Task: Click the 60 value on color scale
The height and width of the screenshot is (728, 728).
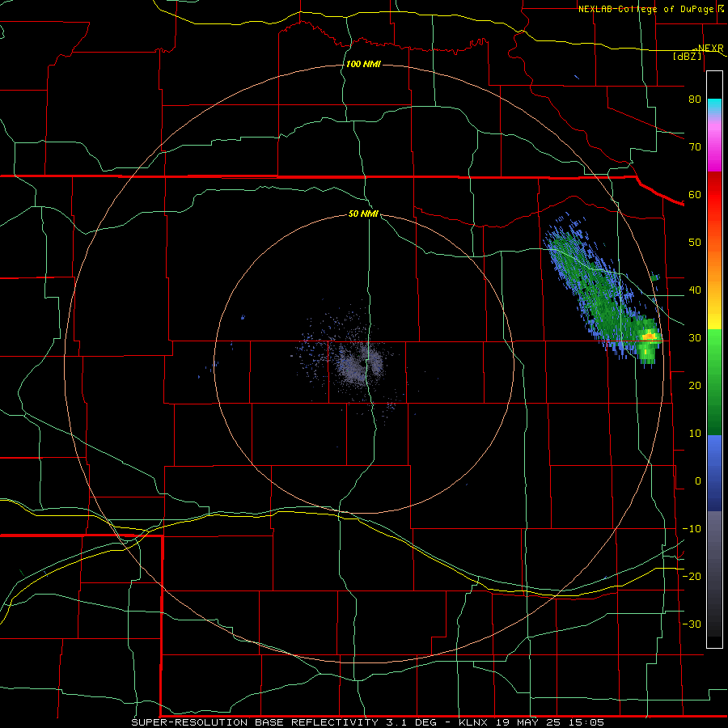Action: tap(695, 194)
